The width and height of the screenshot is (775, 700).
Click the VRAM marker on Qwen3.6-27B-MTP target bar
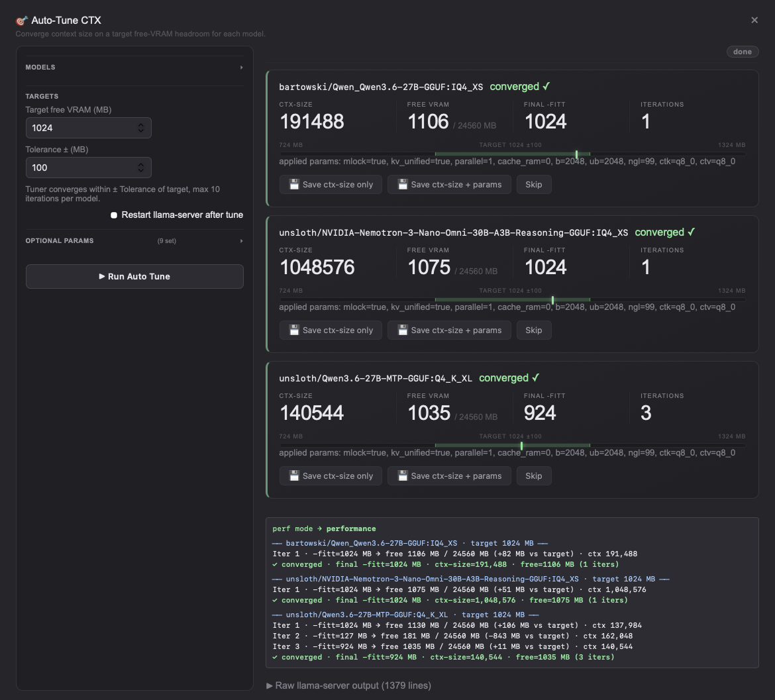point(521,446)
